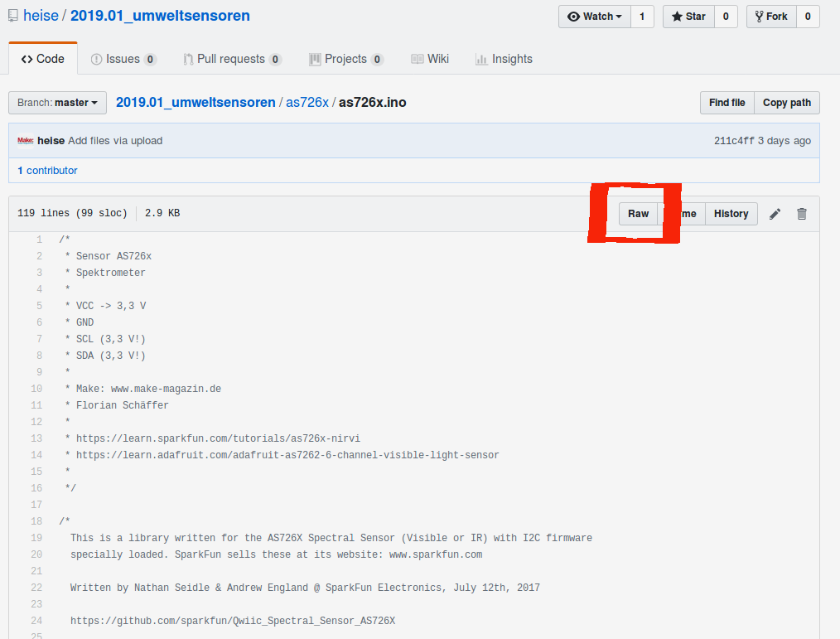Expand the Branch: master dropdown
This screenshot has width=840, height=639.
tap(57, 103)
